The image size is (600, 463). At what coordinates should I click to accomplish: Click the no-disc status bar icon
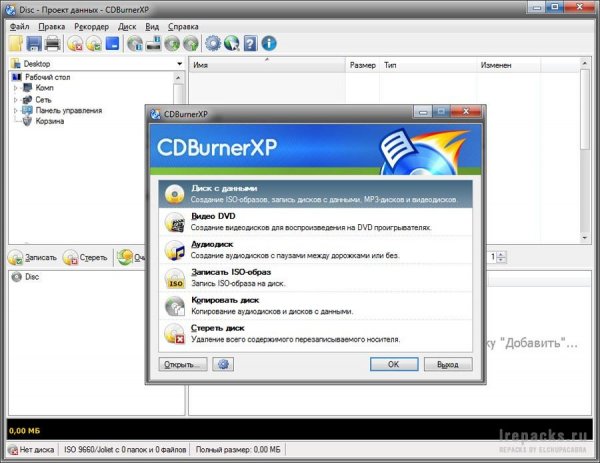[13, 450]
